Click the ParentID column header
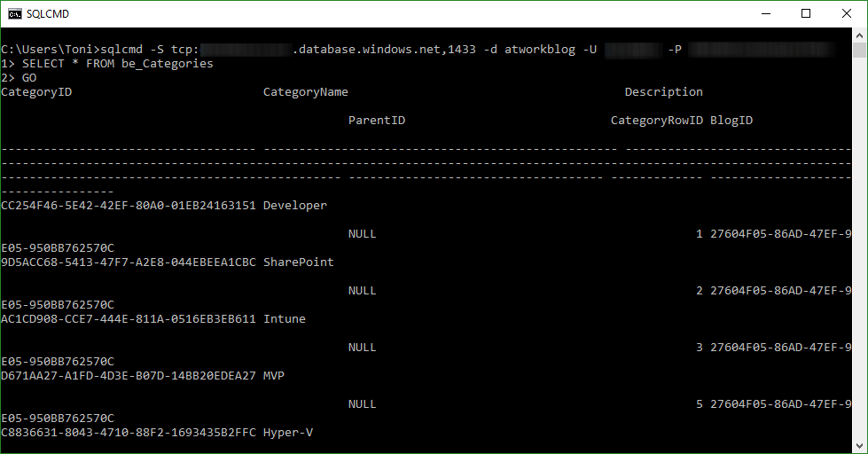868x454 pixels. [377, 121]
